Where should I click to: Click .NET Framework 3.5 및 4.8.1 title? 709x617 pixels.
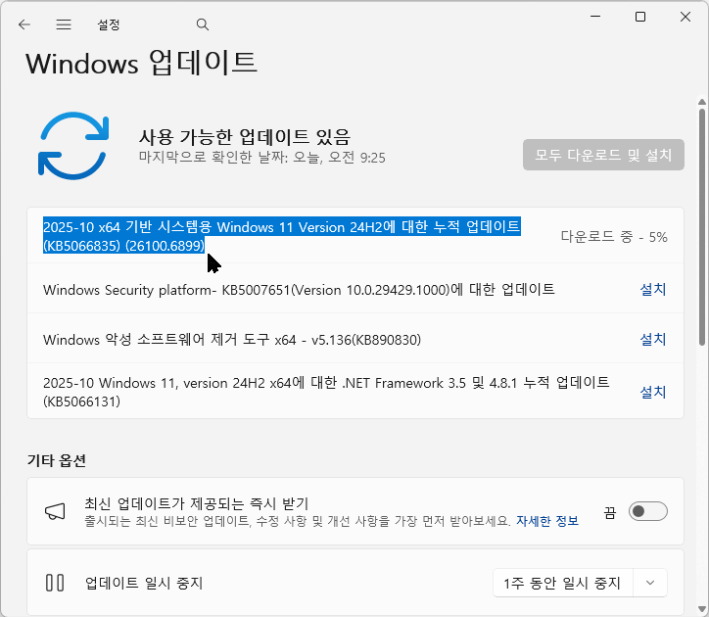(x=326, y=391)
